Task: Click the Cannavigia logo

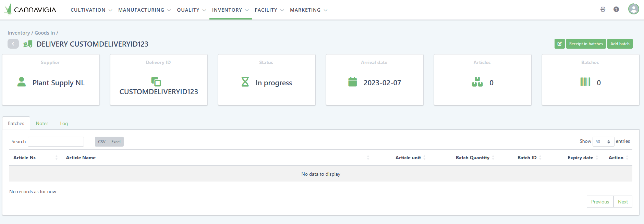Action: click(x=30, y=9)
